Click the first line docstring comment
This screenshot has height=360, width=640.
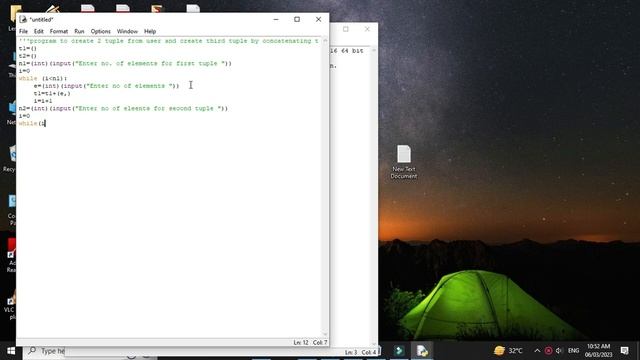tap(169, 41)
